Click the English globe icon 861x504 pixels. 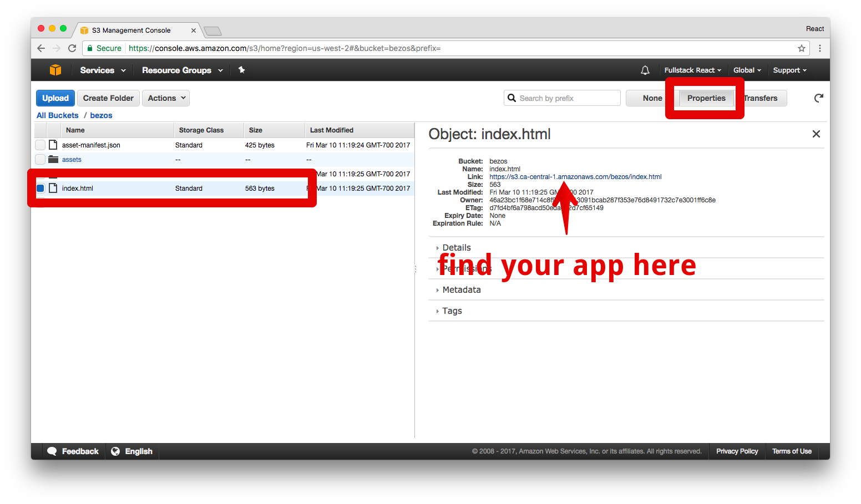tap(115, 451)
